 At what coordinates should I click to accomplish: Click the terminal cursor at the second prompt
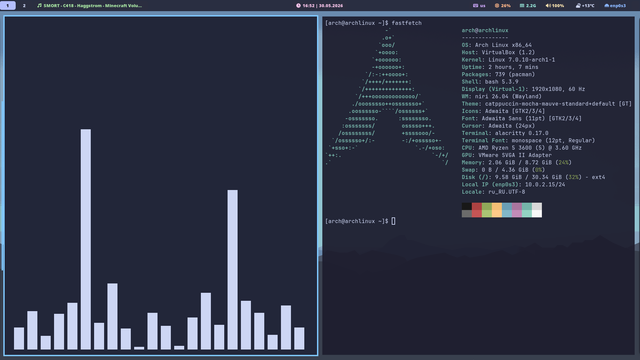(393, 221)
